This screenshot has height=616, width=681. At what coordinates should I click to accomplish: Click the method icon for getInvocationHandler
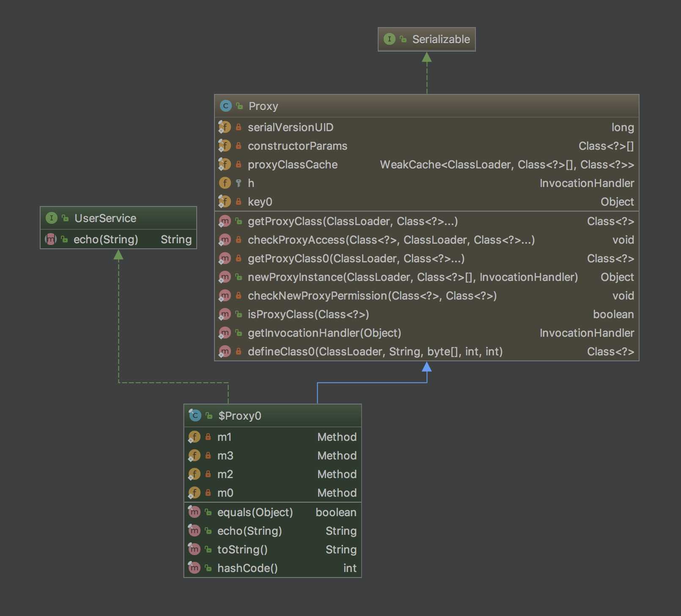coord(224,333)
